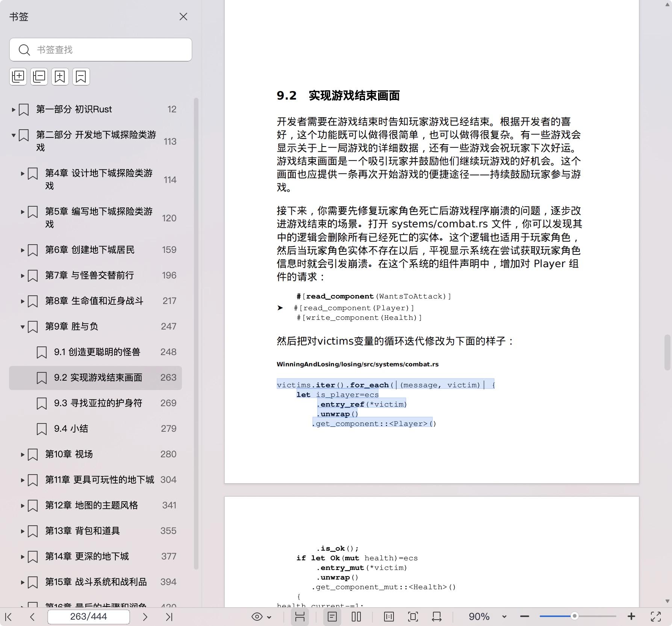The height and width of the screenshot is (626, 672).
Task: Click bookmark icon beside 第7章
Action: [x=33, y=276]
